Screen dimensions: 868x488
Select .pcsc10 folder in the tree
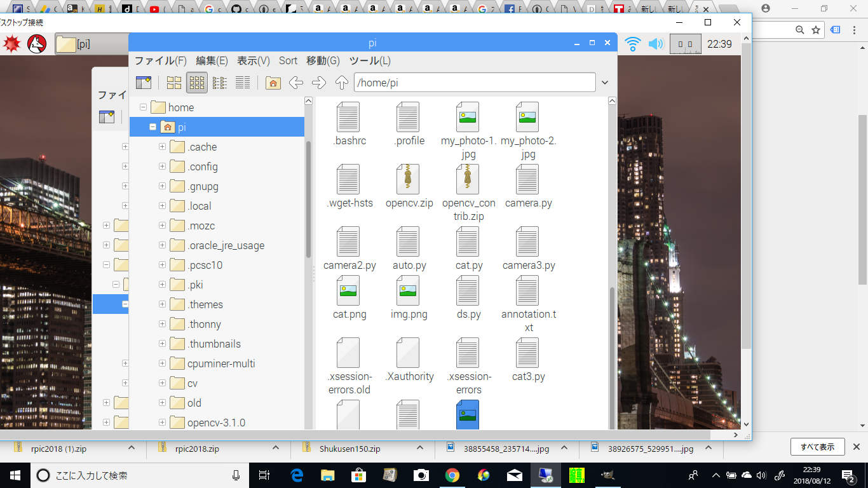(205, 265)
